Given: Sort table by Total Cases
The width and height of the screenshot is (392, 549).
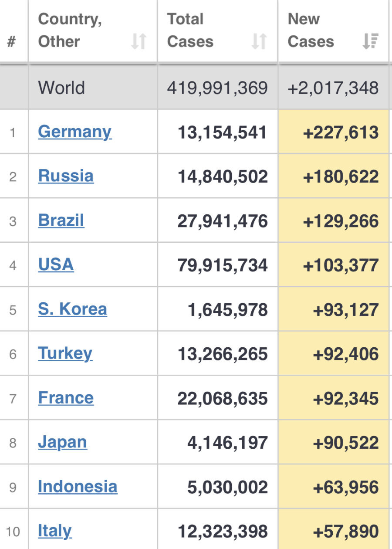Looking at the screenshot, I should [259, 41].
